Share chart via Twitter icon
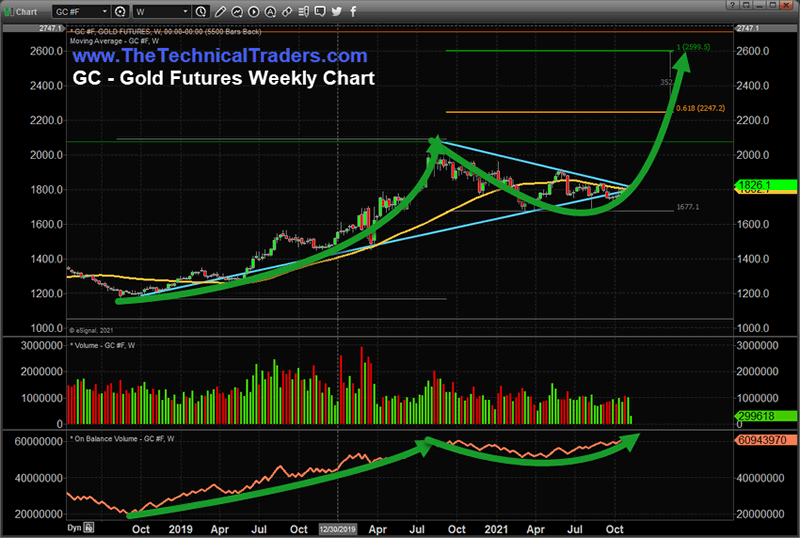The width and height of the screenshot is (800, 538). pyautogui.click(x=336, y=11)
